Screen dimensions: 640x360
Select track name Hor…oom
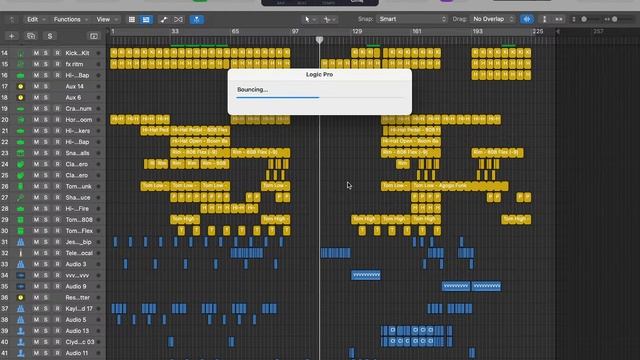click(x=79, y=120)
